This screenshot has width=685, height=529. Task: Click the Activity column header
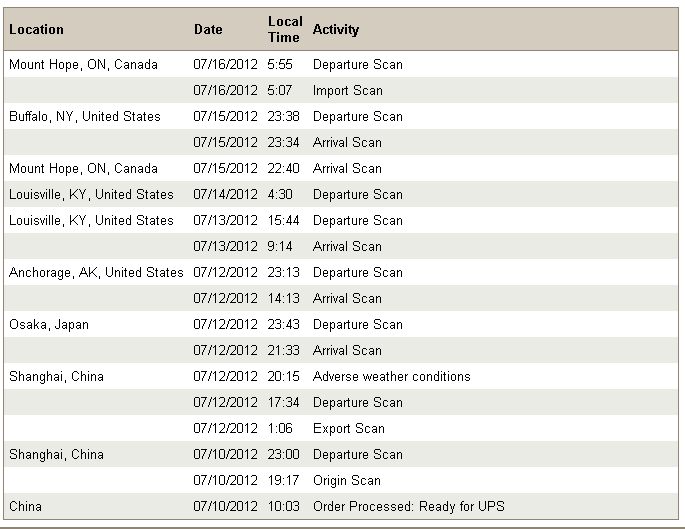(336, 29)
